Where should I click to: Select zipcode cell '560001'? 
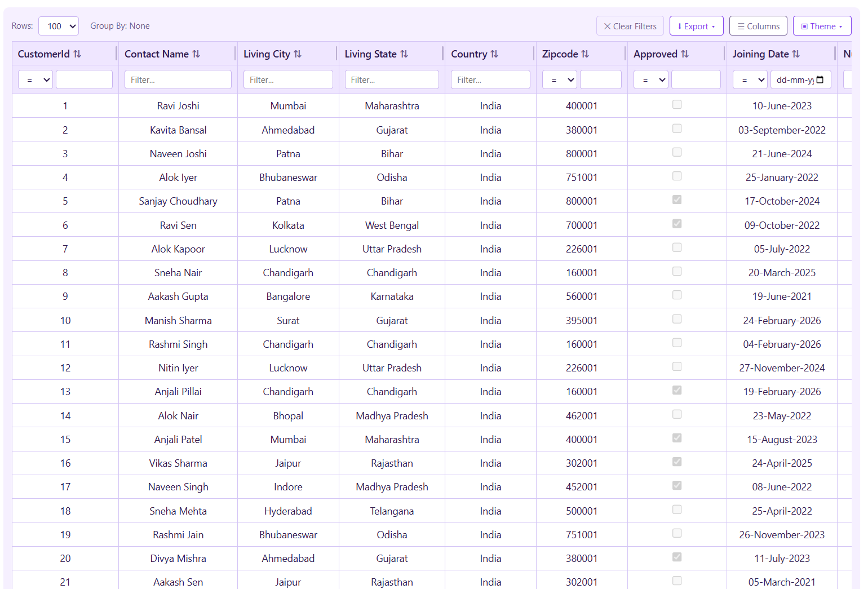point(582,296)
